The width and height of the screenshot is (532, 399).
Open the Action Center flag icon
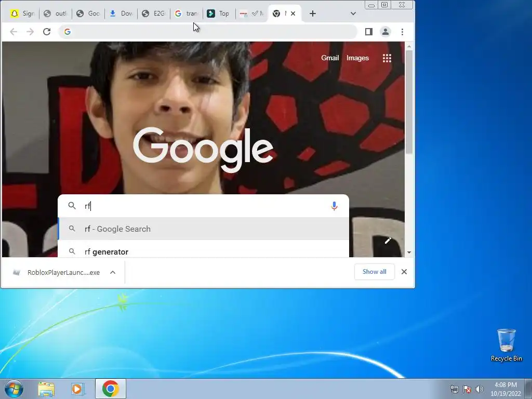pyautogui.click(x=467, y=389)
